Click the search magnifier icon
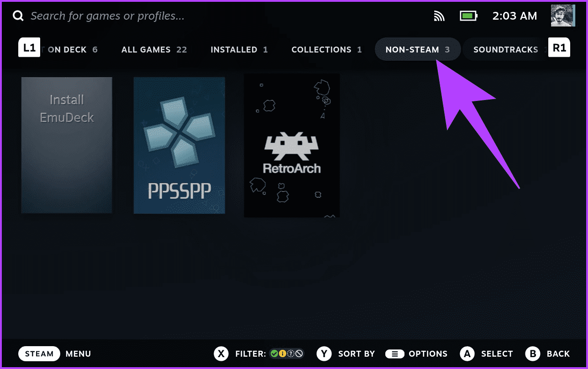588x369 pixels. [18, 16]
